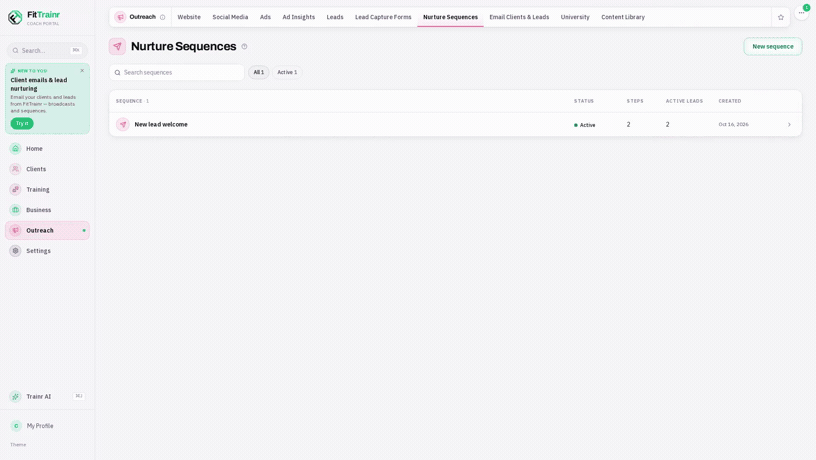Open the Home menu item

pos(47,149)
